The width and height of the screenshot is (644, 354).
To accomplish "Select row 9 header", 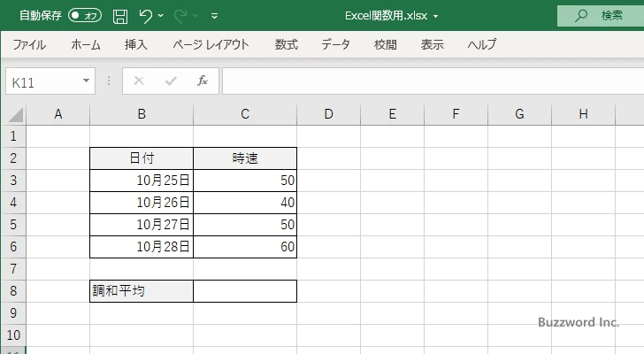I will [13, 313].
